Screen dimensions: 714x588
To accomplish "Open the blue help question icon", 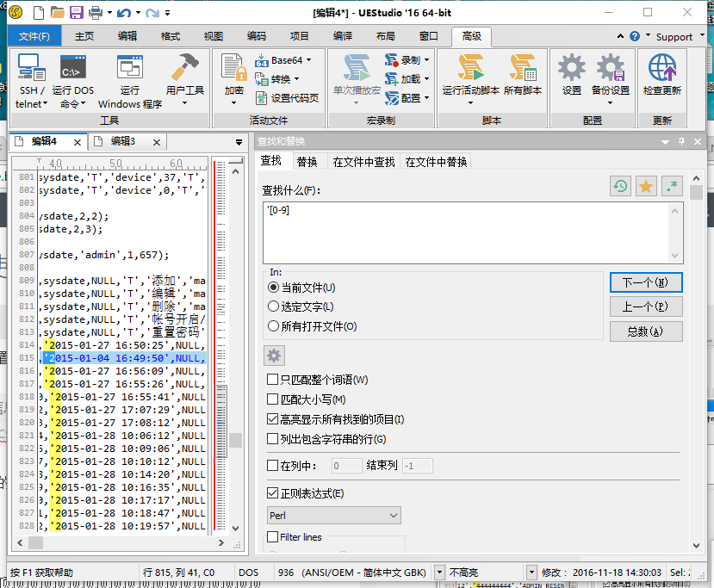I will click(x=634, y=36).
